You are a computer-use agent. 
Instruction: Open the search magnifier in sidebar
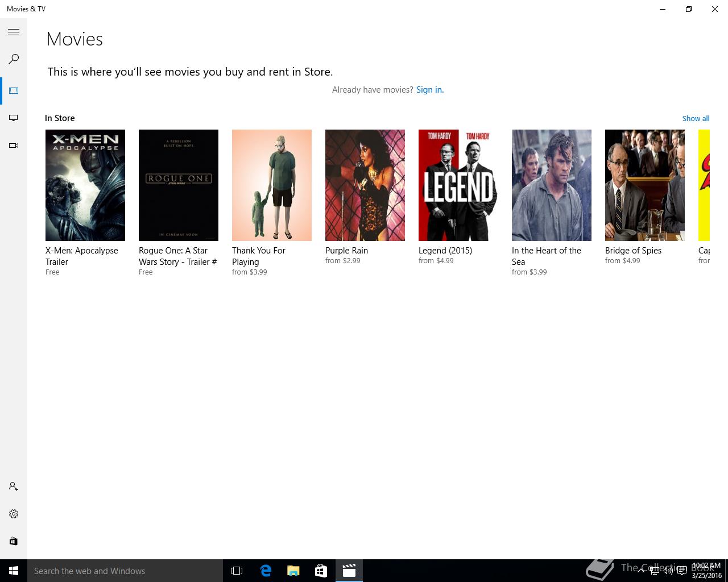[x=14, y=59]
